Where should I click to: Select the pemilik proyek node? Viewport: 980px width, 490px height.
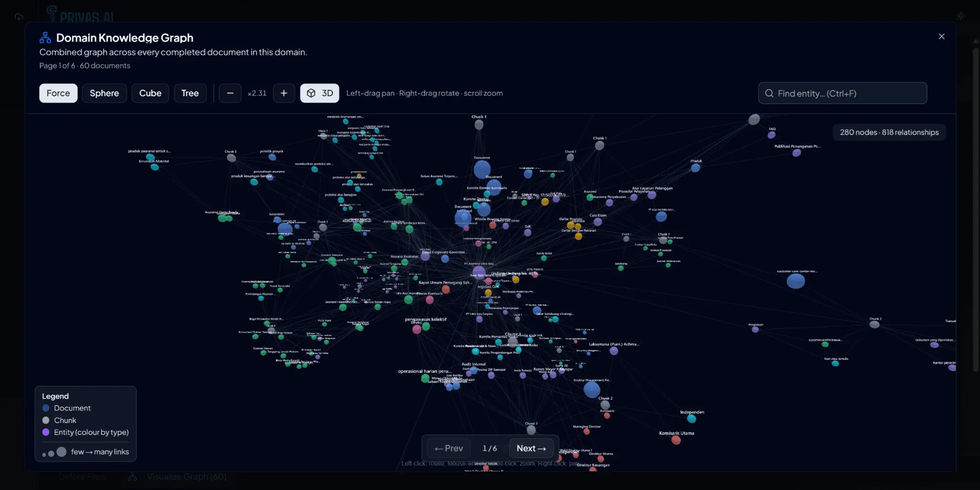pyautogui.click(x=272, y=157)
